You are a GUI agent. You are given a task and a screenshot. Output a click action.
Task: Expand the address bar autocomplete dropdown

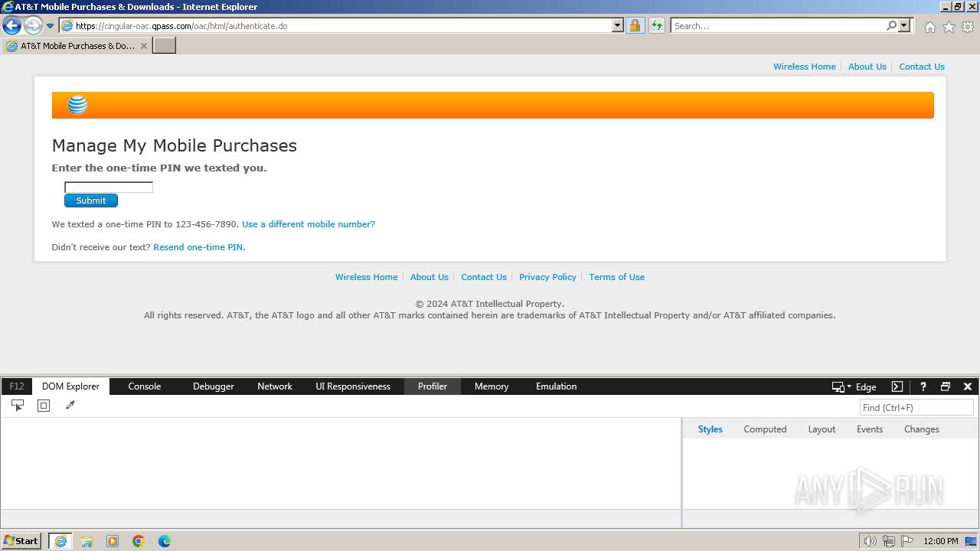point(618,25)
